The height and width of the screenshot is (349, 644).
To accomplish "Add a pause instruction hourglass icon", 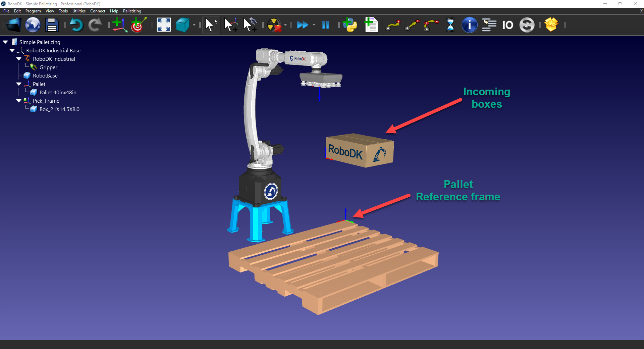I will pos(450,25).
